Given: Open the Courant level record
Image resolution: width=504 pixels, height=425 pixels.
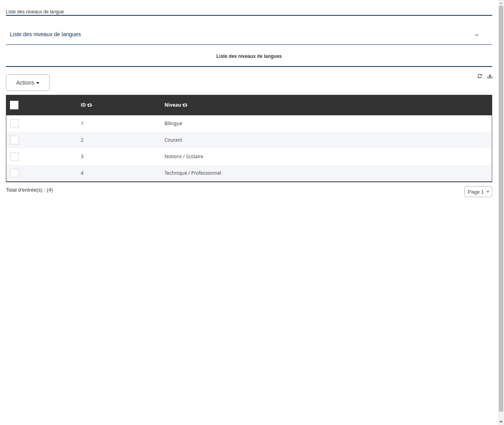Looking at the screenshot, I should [173, 140].
